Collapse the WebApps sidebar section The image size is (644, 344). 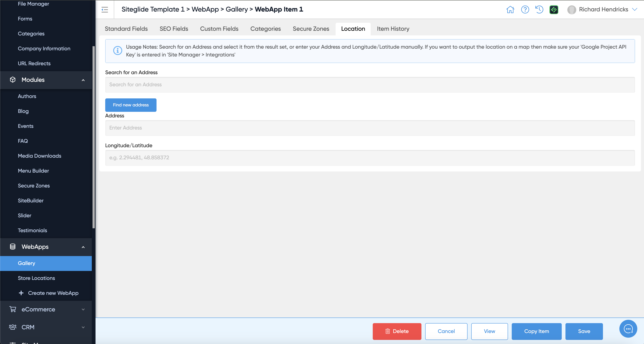pos(83,247)
